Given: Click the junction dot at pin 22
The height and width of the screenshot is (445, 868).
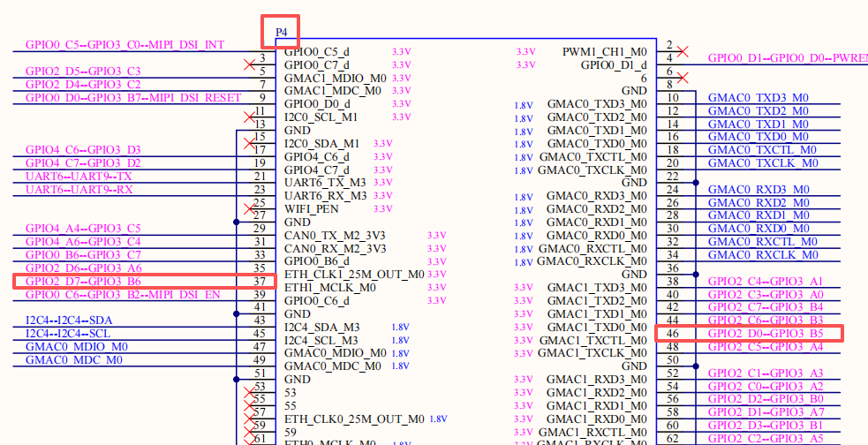Looking at the screenshot, I should 696,182.
